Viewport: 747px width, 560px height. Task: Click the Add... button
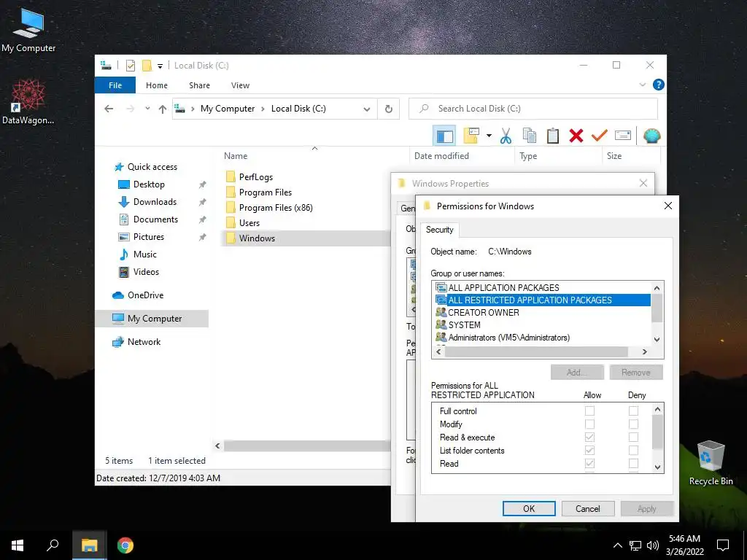pos(577,373)
